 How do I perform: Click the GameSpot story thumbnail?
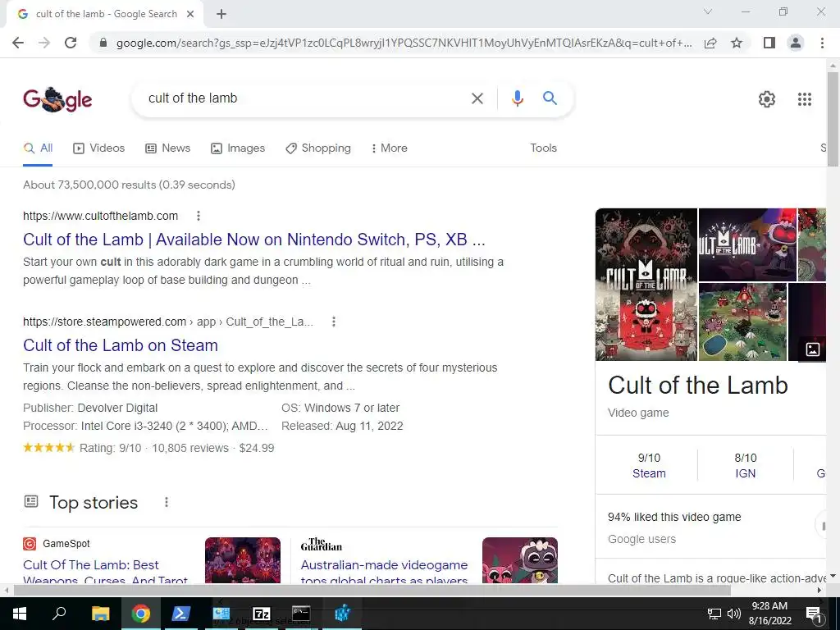pyautogui.click(x=243, y=560)
